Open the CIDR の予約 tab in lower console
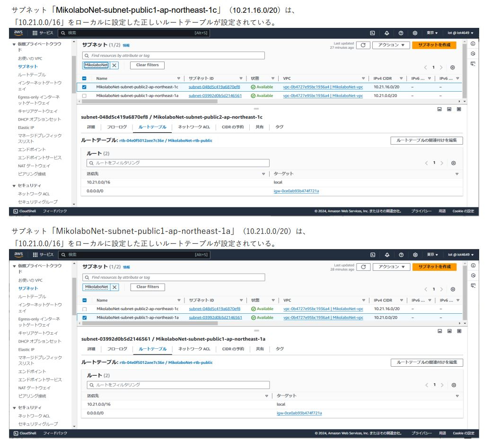The width and height of the screenshot is (491, 448). (233, 349)
